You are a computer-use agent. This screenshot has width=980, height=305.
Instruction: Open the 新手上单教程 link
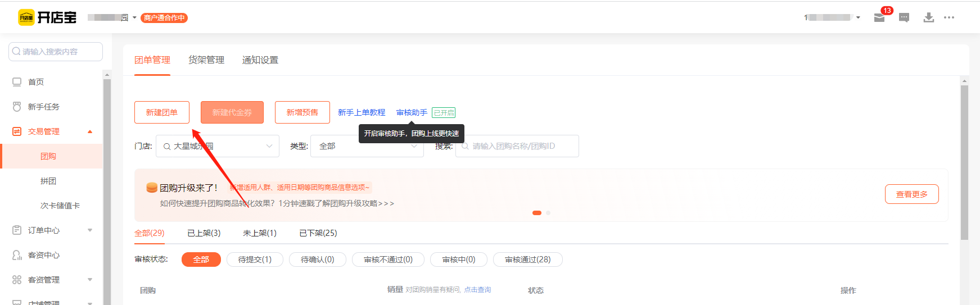coord(362,113)
